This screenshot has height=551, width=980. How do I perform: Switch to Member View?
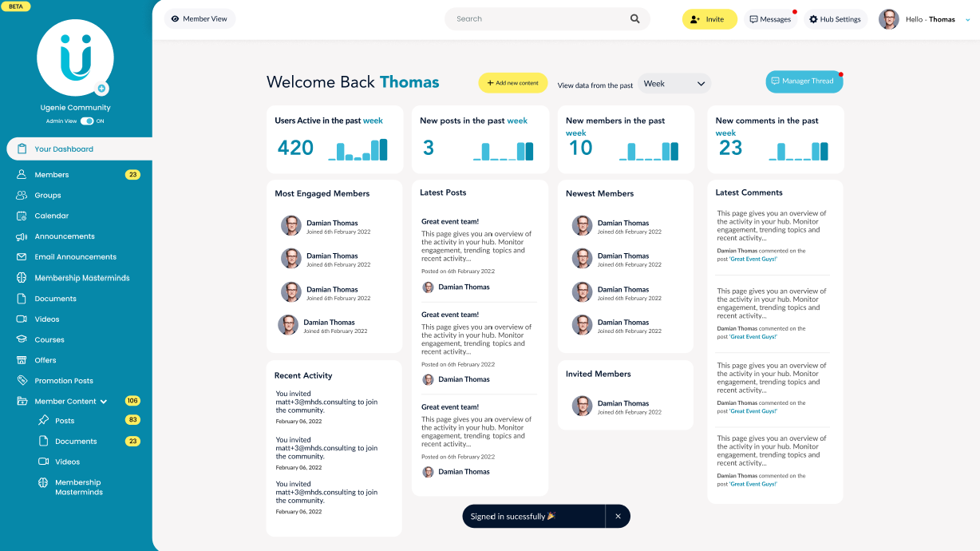click(x=200, y=19)
